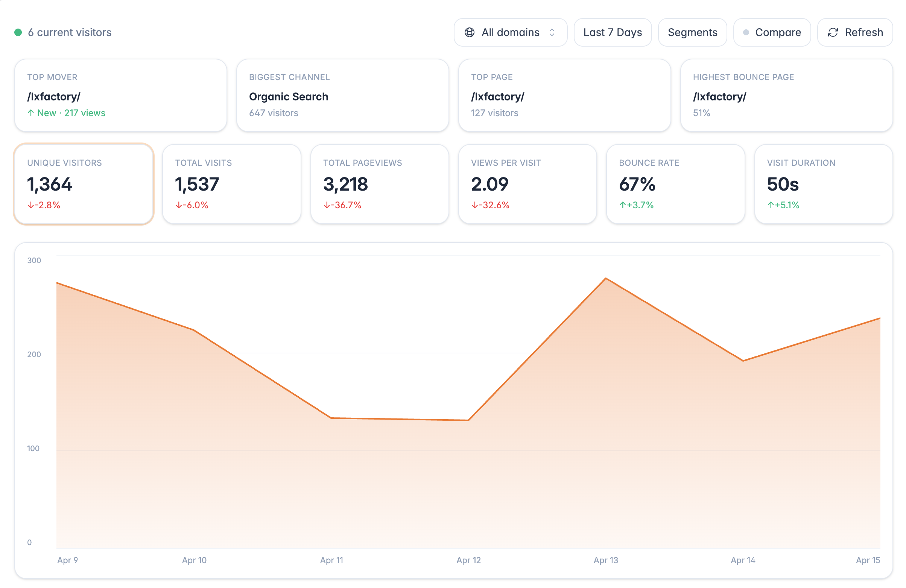Click the Refresh button label
Screen dimensions: 906x588
click(x=863, y=32)
